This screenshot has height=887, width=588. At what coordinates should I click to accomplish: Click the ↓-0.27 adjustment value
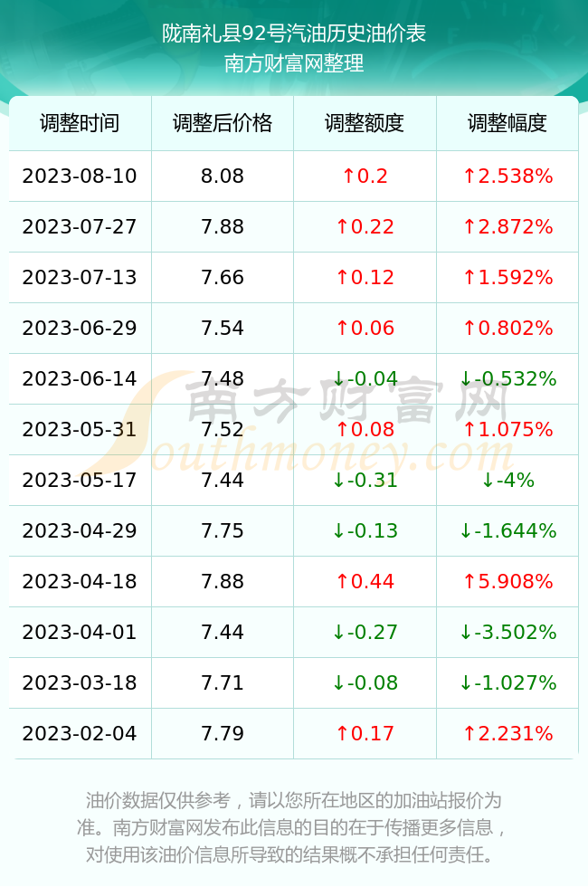click(365, 632)
